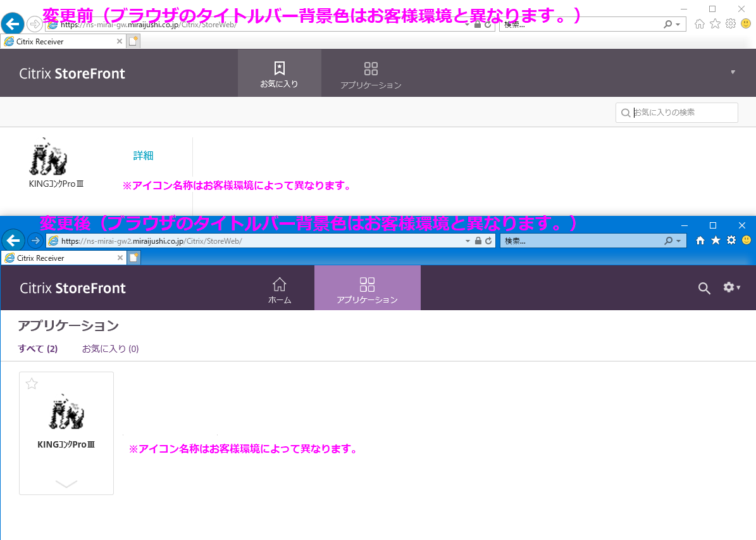Click Forward arrow in the 変更前 browser

point(34,23)
